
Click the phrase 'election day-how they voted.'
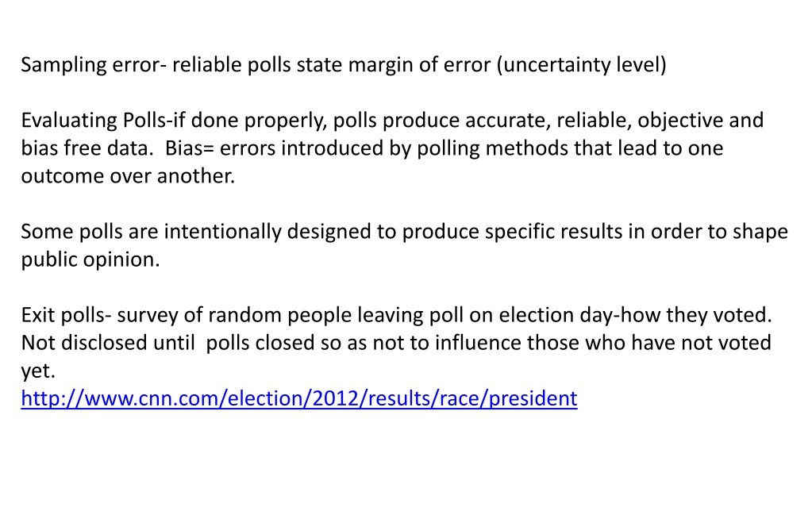[x=635, y=315]
